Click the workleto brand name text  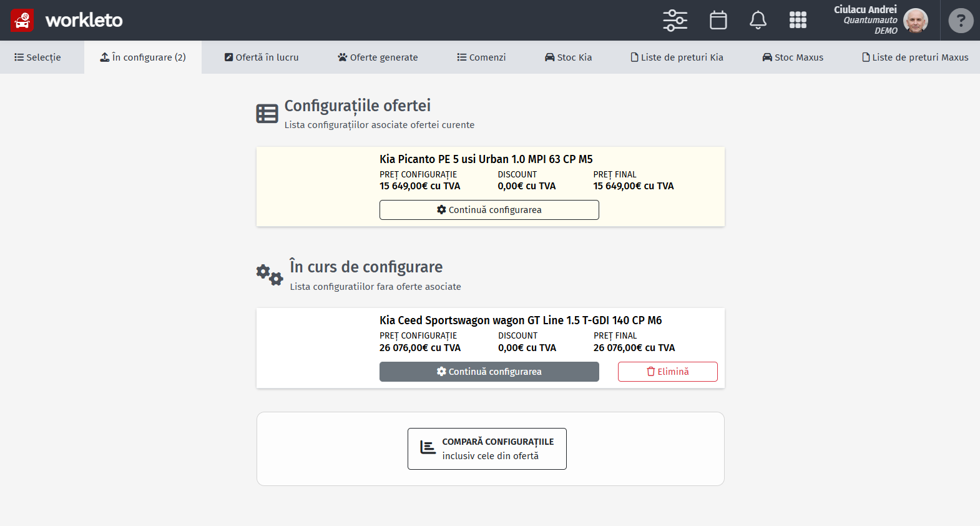pos(84,20)
